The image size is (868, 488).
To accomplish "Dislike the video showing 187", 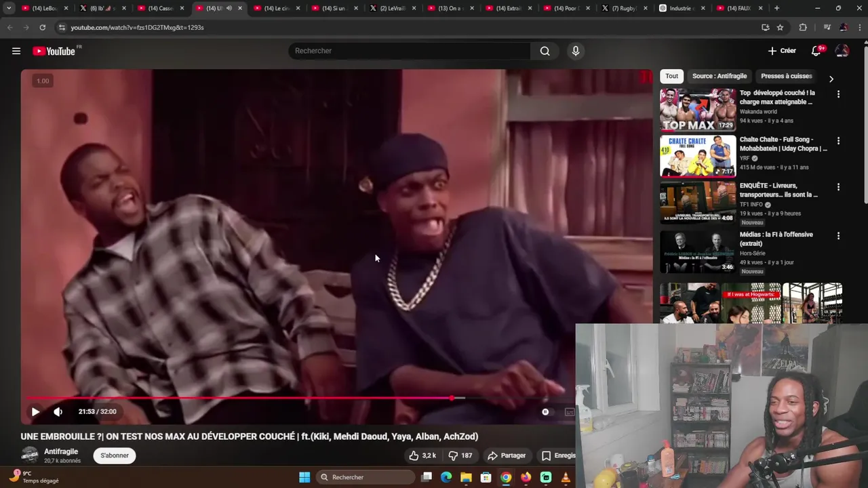I will point(460,455).
